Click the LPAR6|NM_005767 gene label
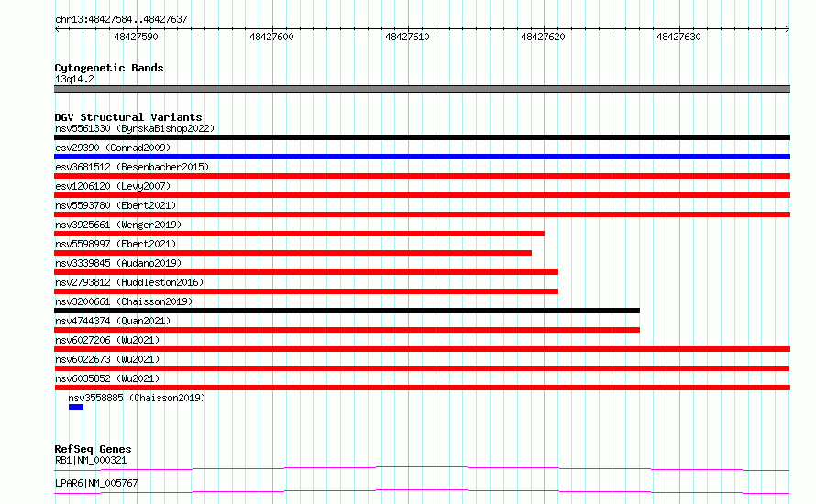 [96, 483]
